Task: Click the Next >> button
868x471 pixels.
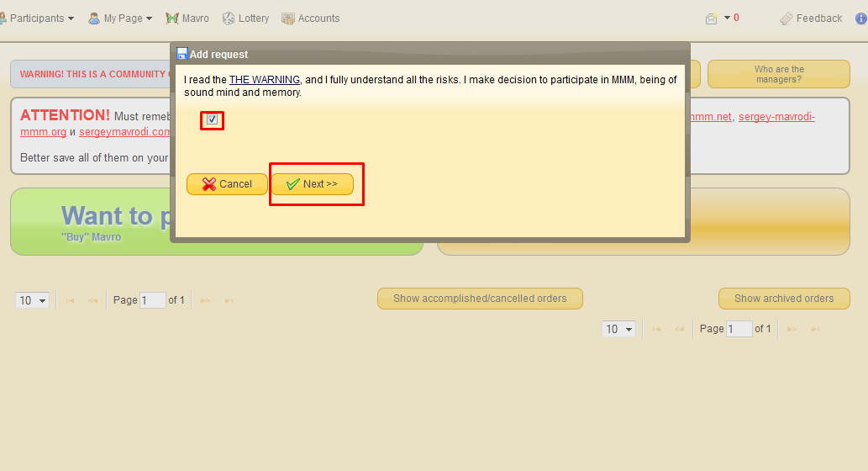Action: point(313,184)
